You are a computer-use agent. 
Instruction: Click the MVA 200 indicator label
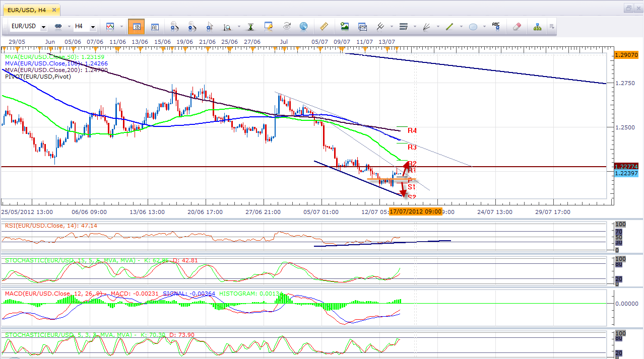click(56, 70)
